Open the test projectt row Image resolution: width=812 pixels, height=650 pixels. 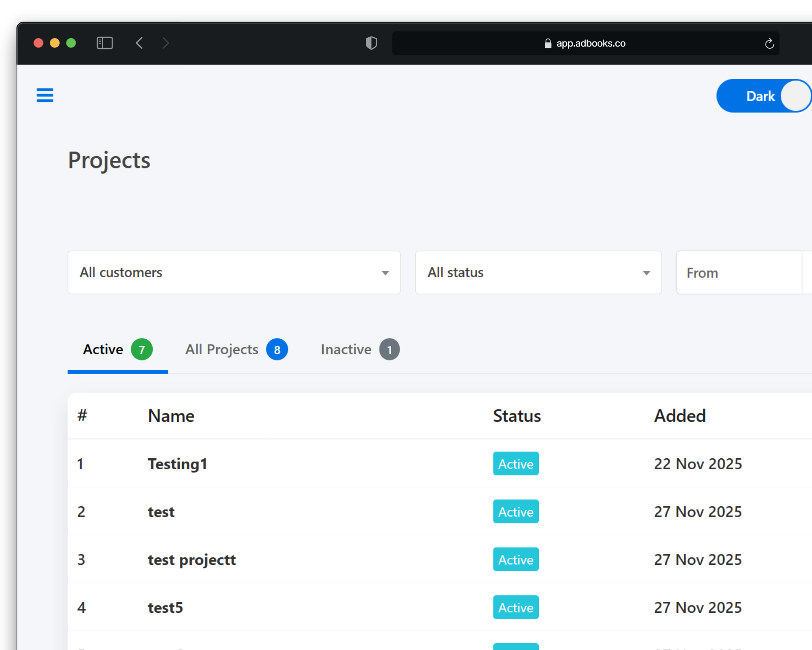coord(192,560)
